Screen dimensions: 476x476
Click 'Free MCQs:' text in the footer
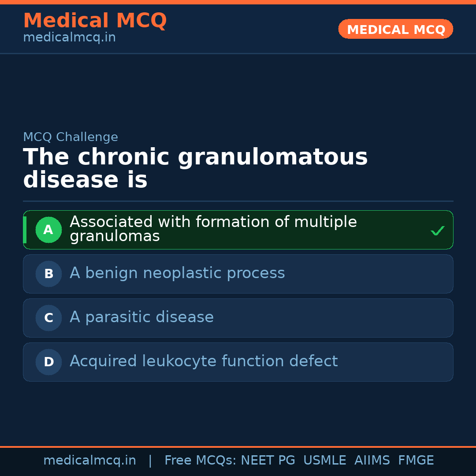201,461
